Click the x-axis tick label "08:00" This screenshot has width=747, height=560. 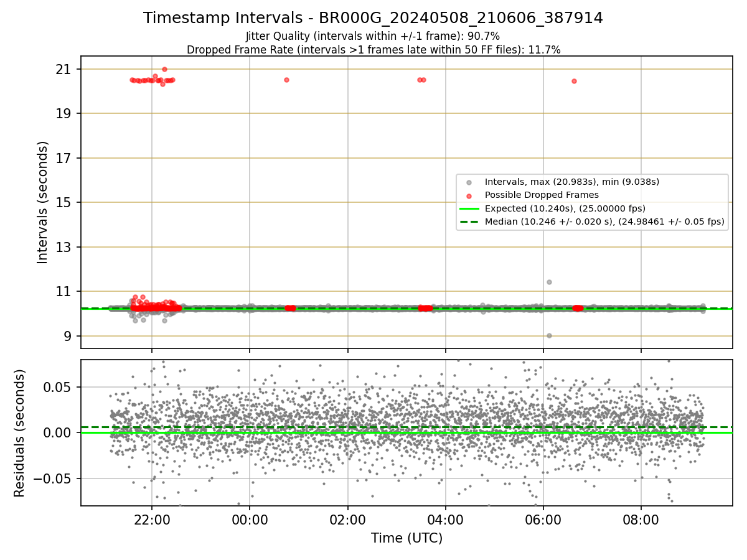click(x=641, y=520)
